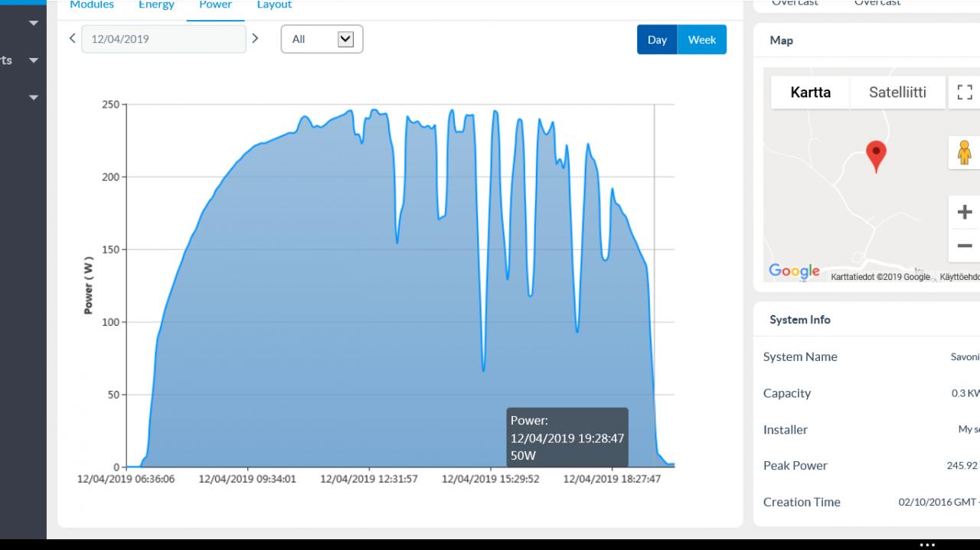Select Kartta map type
This screenshot has width=980, height=550.
[810, 93]
